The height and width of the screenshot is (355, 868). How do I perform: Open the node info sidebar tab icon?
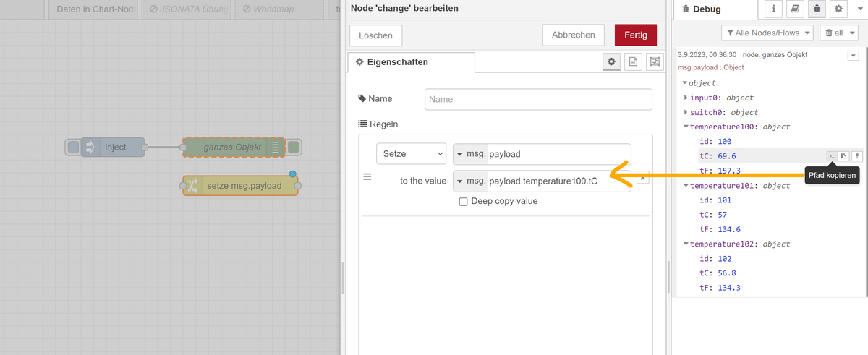click(x=775, y=9)
